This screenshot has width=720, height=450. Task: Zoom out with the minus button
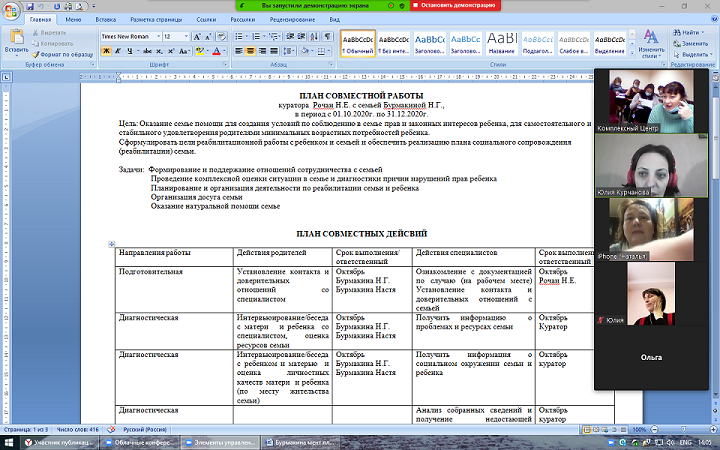click(655, 430)
